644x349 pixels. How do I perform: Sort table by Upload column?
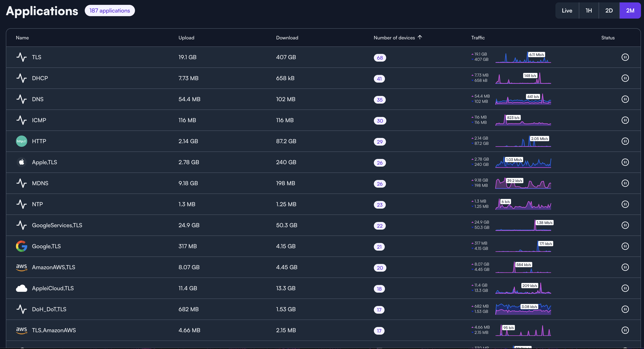[x=186, y=38]
